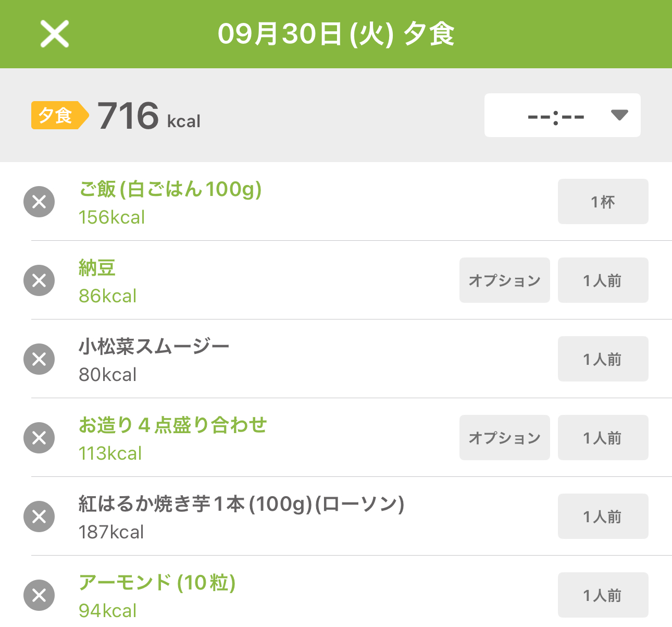672x627 pixels.
Task: Open the meal time dropdown
Action: (562, 115)
